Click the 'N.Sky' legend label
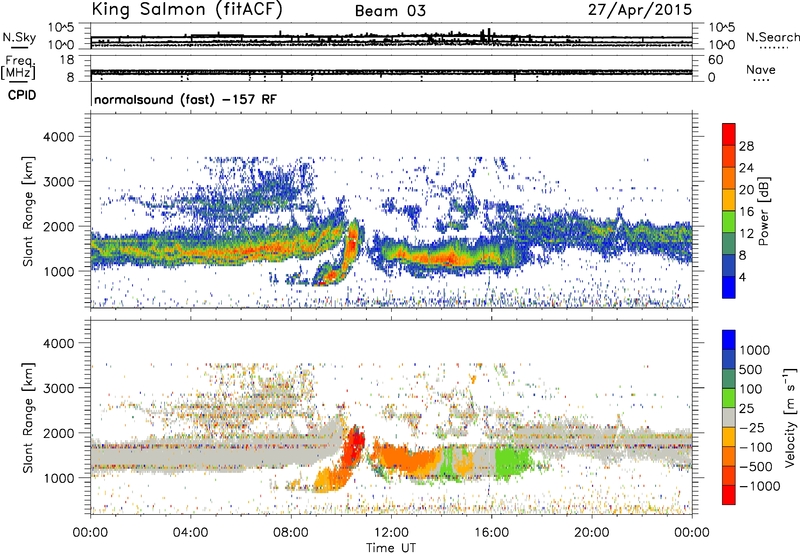Viewport: 800px width, 554px height. 19,37
